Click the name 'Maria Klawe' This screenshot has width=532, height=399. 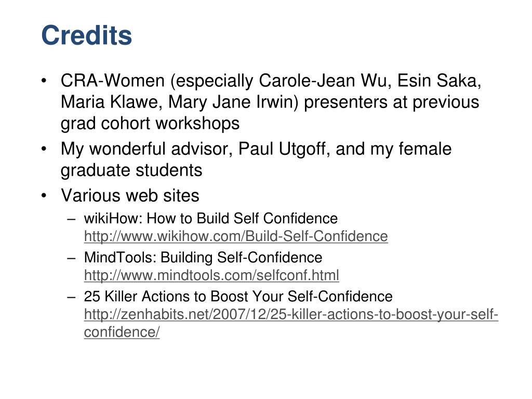tap(109, 102)
